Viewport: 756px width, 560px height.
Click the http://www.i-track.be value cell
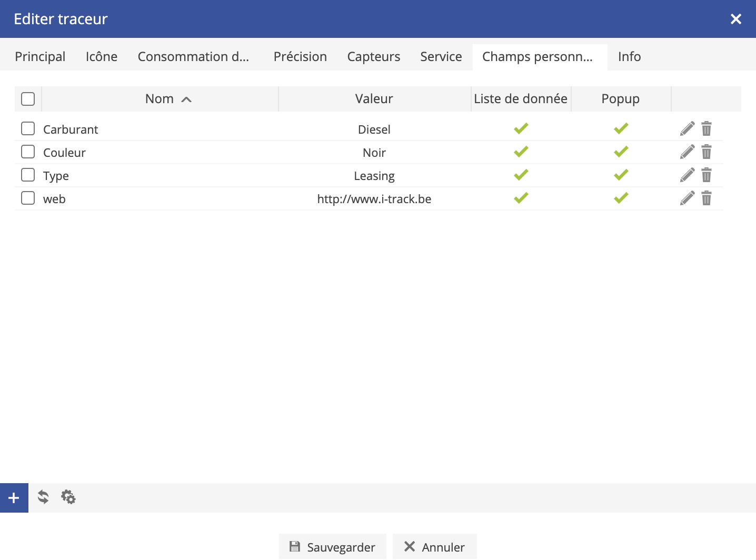(x=374, y=199)
